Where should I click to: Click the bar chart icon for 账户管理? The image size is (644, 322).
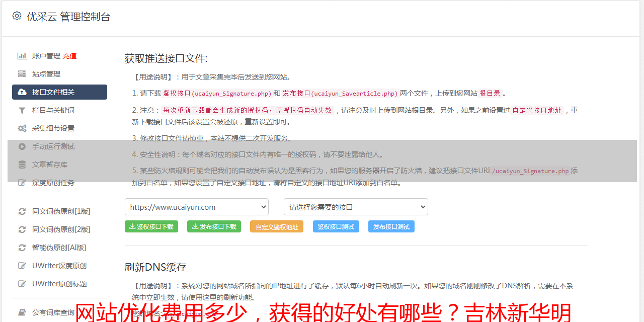click(x=22, y=56)
